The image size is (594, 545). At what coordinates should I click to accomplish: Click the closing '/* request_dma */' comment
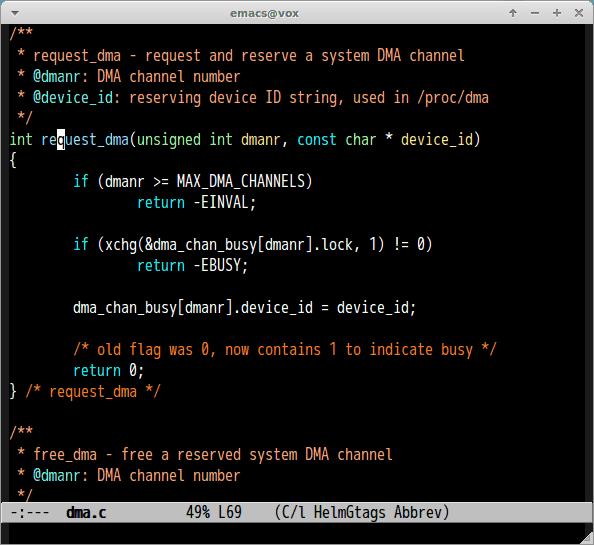[x=93, y=392]
